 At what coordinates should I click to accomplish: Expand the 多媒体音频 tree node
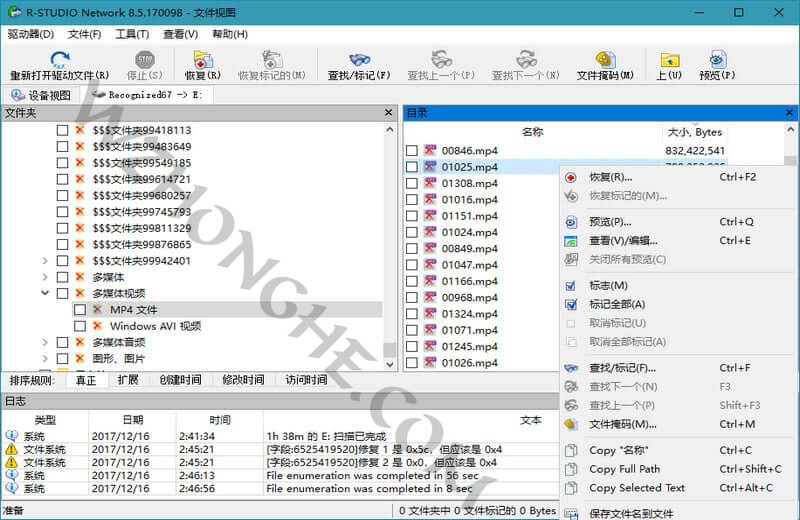[45, 342]
